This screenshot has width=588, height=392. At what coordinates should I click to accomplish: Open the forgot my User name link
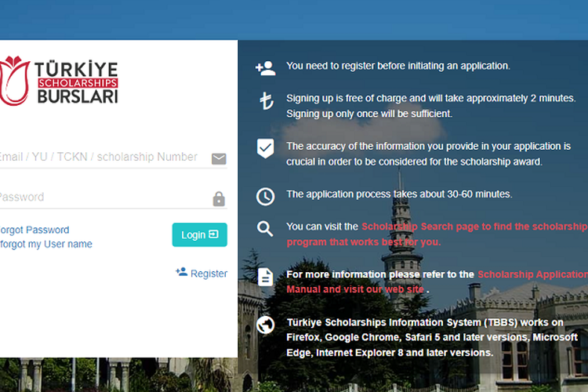pos(46,244)
